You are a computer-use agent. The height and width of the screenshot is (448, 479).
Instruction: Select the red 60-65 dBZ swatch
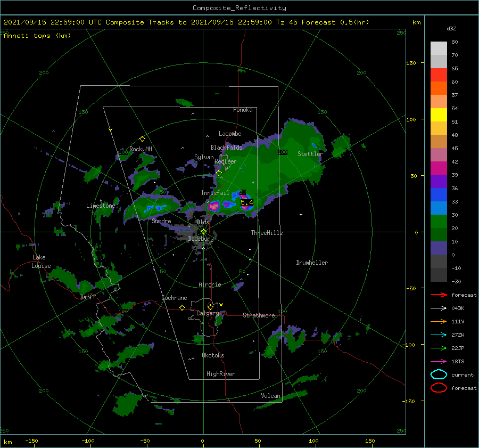coord(439,75)
